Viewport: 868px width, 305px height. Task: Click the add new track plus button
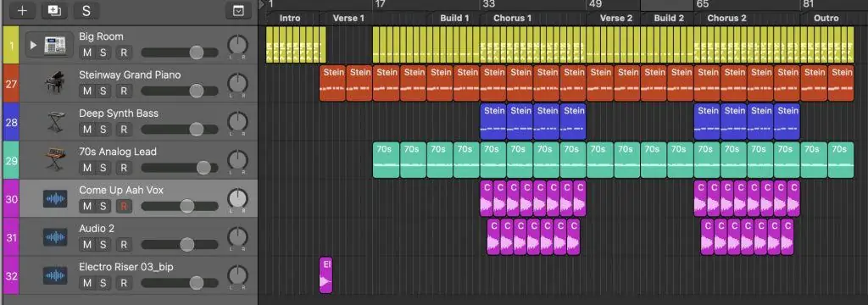point(21,10)
